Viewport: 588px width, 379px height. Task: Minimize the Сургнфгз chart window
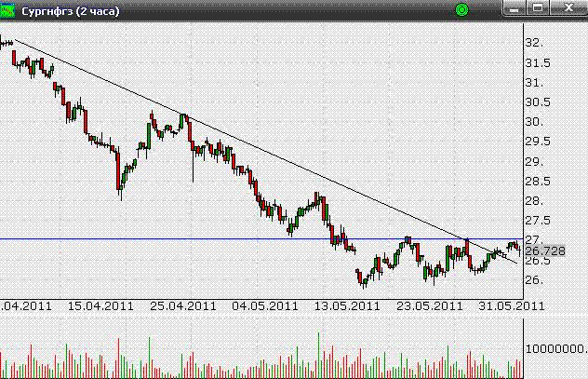[514, 8]
